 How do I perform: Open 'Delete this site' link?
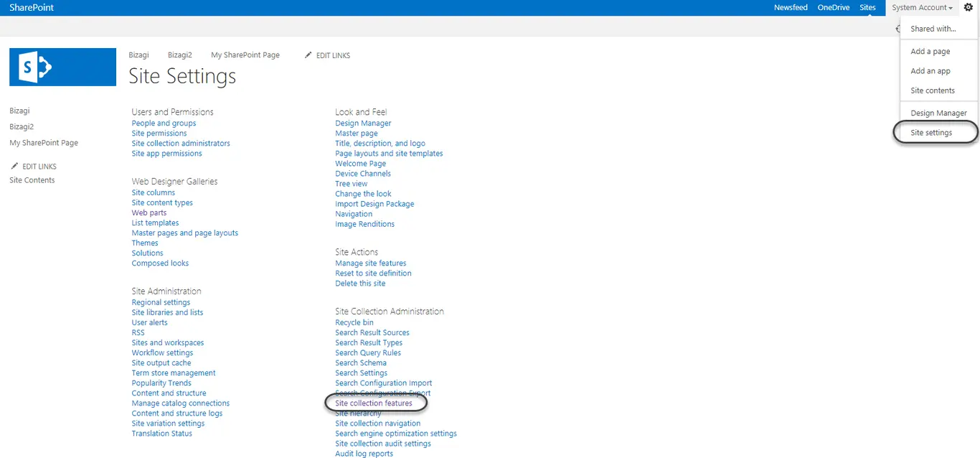[x=360, y=284]
